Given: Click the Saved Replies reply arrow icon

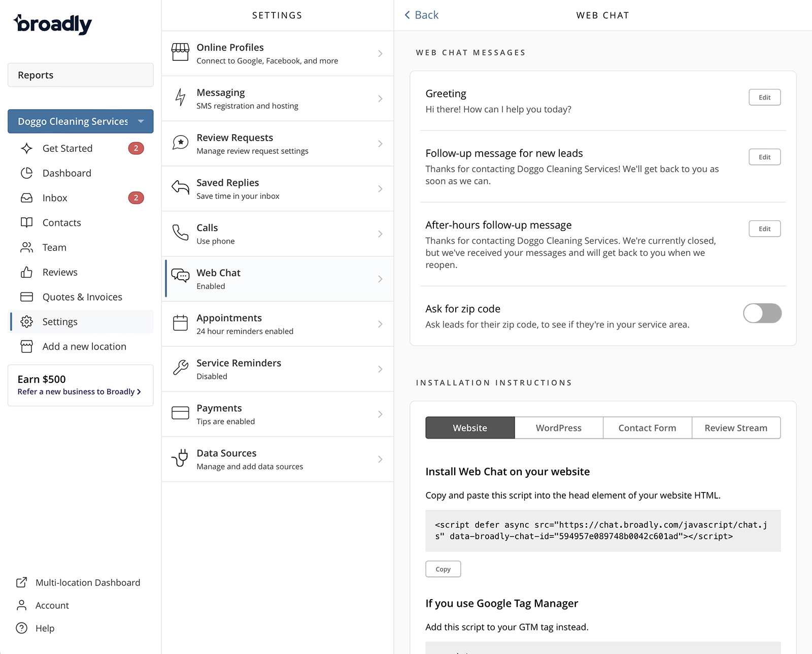Looking at the screenshot, I should (180, 187).
